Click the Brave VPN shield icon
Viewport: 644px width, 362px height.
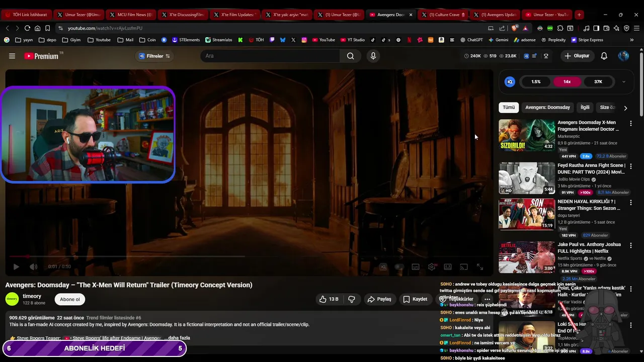click(626, 28)
